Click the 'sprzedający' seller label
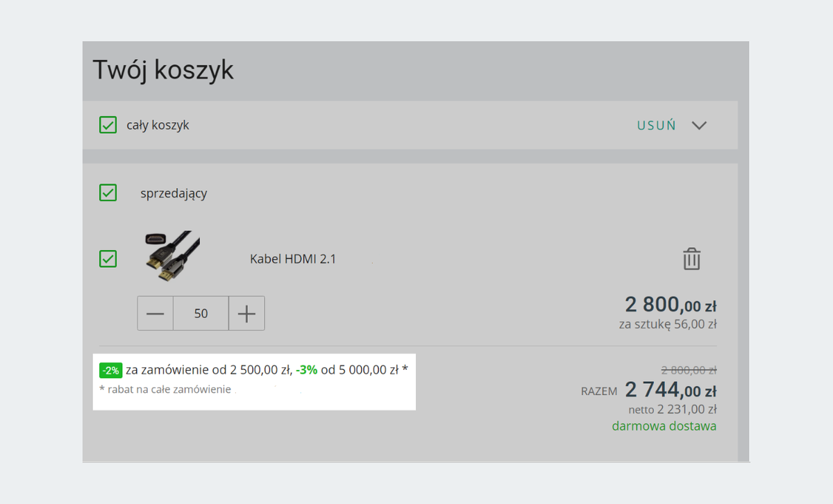The height and width of the screenshot is (504, 833). pyautogui.click(x=174, y=194)
